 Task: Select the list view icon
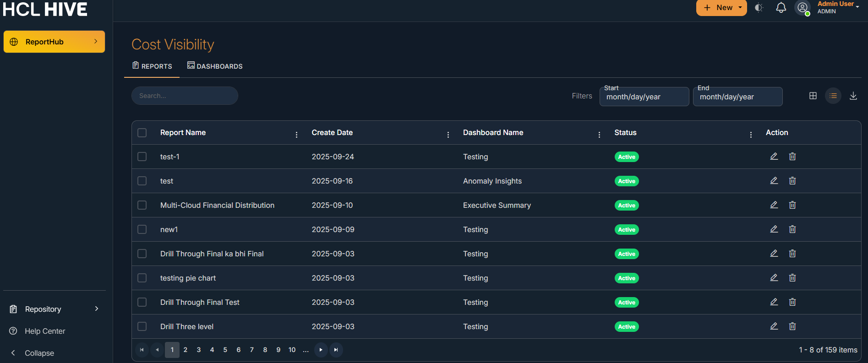[x=833, y=96]
